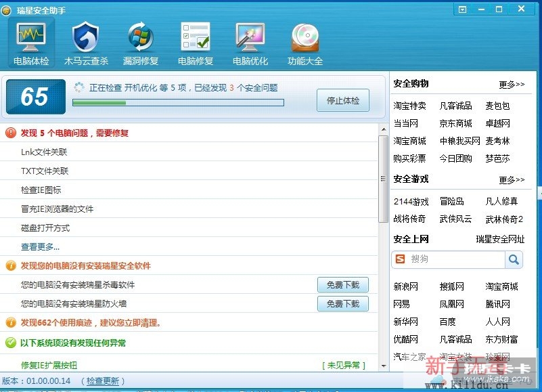Open the 麦包包 link
The width and height of the screenshot is (542, 392).
point(497,106)
